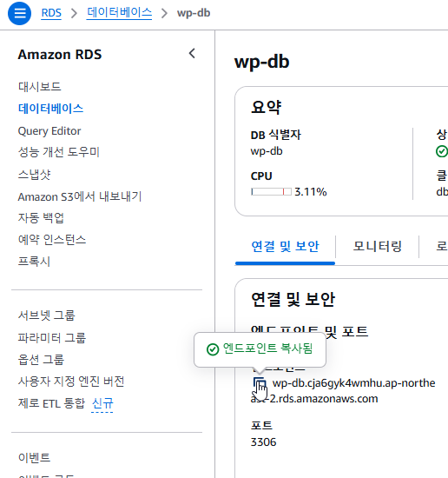The height and width of the screenshot is (478, 448).
Task: Click the Amazon RDS sidebar title
Action: [x=60, y=55]
